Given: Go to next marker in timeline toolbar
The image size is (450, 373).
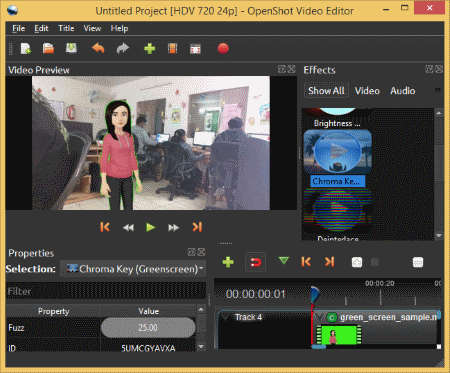Looking at the screenshot, I should [x=329, y=262].
